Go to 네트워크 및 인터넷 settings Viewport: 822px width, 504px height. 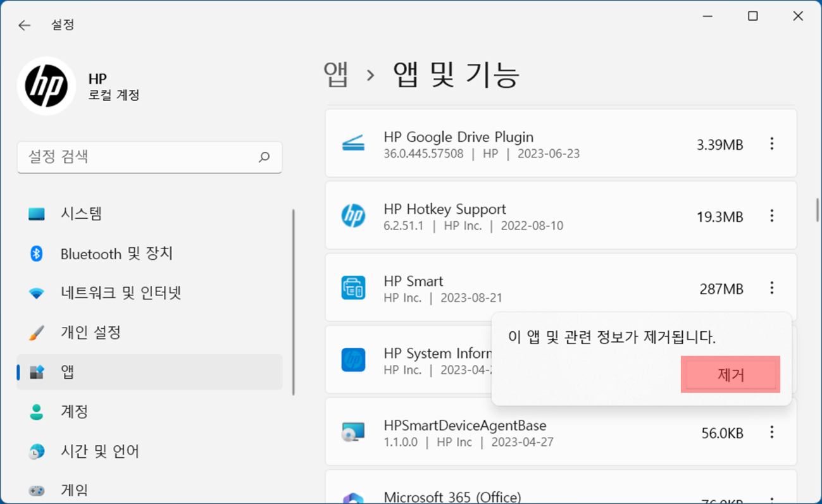coord(149,293)
